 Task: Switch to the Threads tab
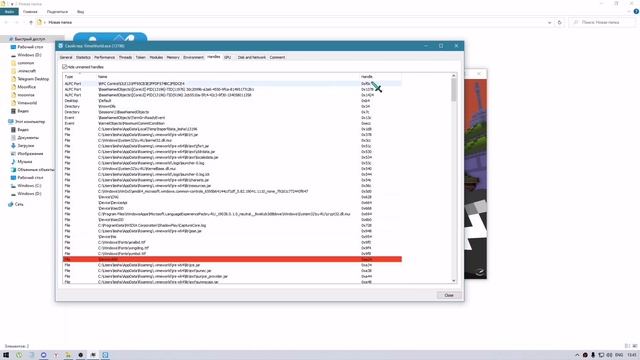coord(125,58)
